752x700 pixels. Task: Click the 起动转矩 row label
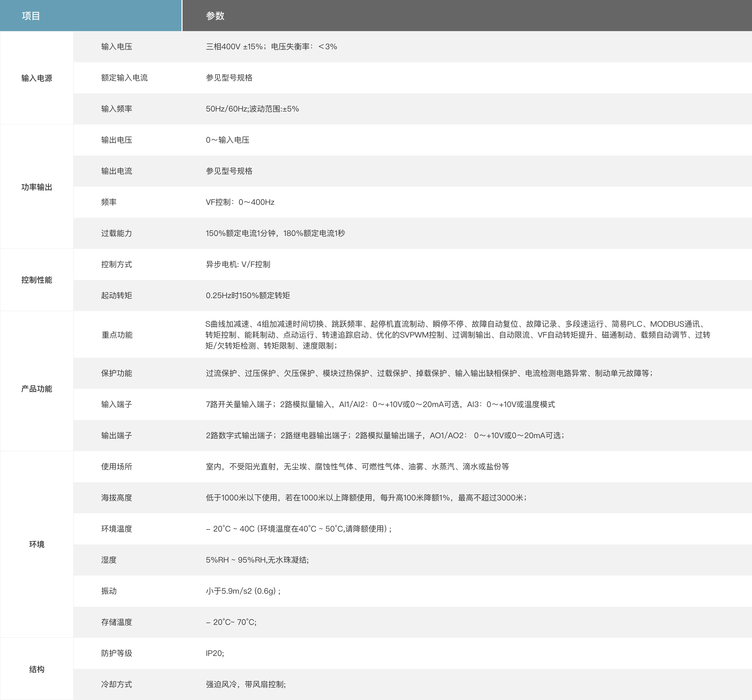[x=116, y=295]
